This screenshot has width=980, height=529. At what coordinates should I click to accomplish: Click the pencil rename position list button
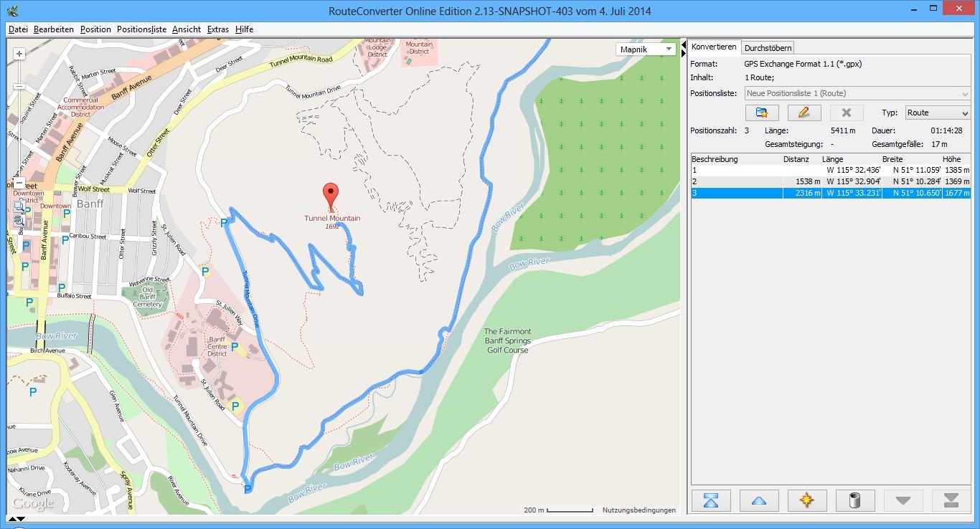(804, 113)
